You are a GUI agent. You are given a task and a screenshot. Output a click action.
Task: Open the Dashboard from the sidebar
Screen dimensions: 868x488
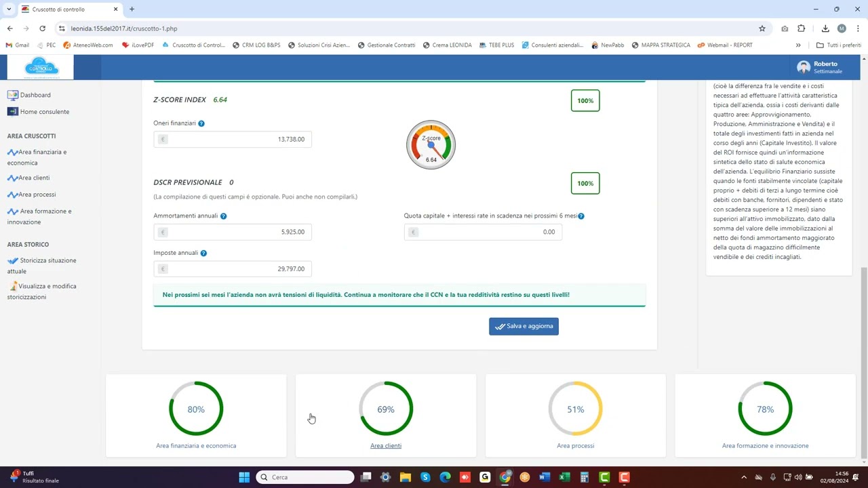tap(35, 96)
